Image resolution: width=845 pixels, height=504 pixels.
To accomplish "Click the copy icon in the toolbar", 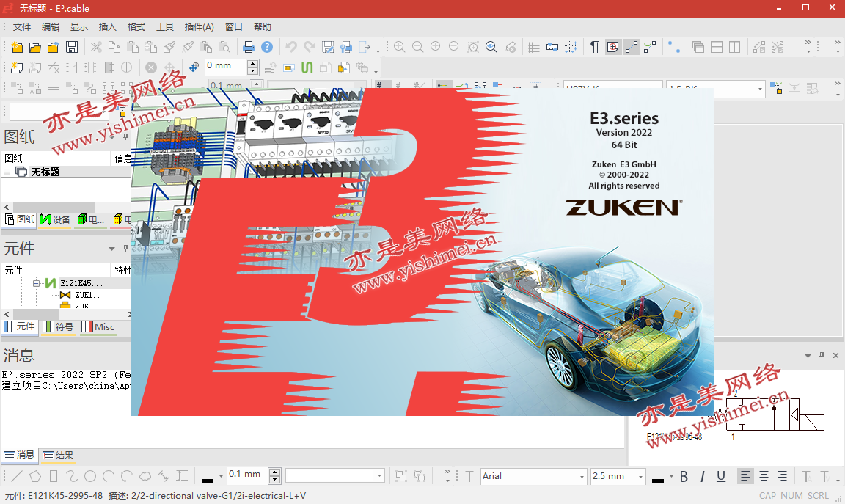I will (114, 48).
